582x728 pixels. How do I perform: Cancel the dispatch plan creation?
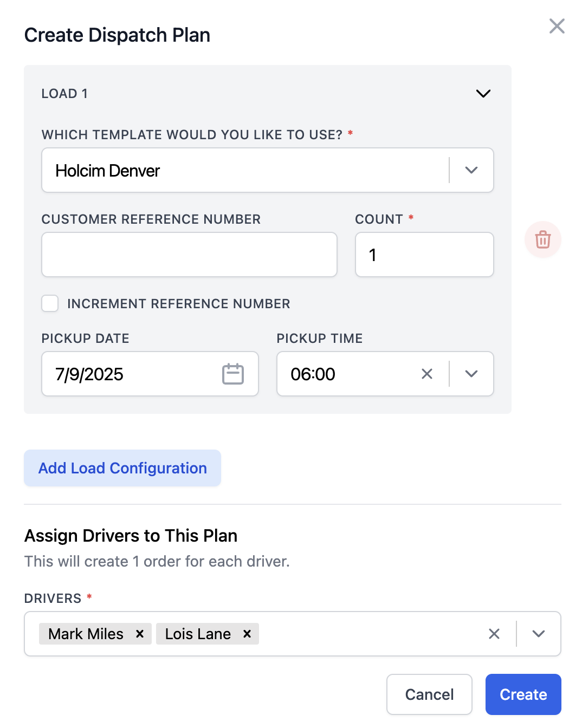click(x=429, y=694)
